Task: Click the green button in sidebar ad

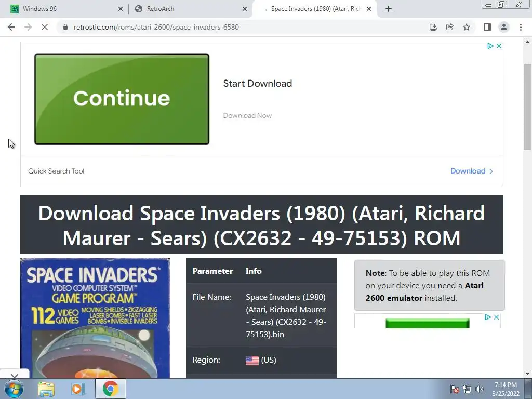Action: [x=428, y=323]
